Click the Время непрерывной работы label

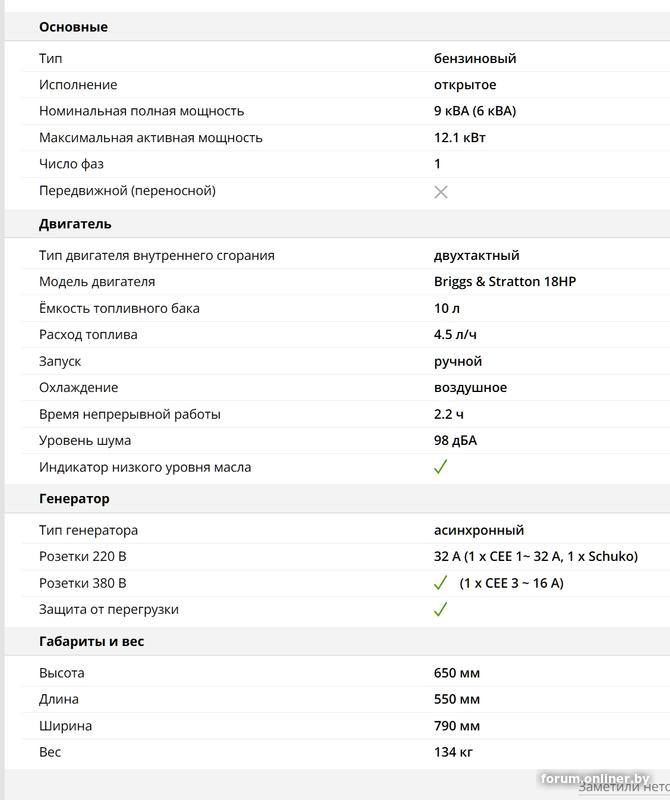coord(130,414)
